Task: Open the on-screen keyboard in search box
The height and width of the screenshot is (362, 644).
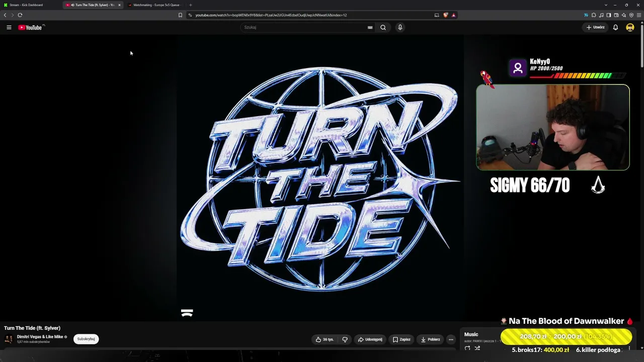Action: [x=370, y=27]
